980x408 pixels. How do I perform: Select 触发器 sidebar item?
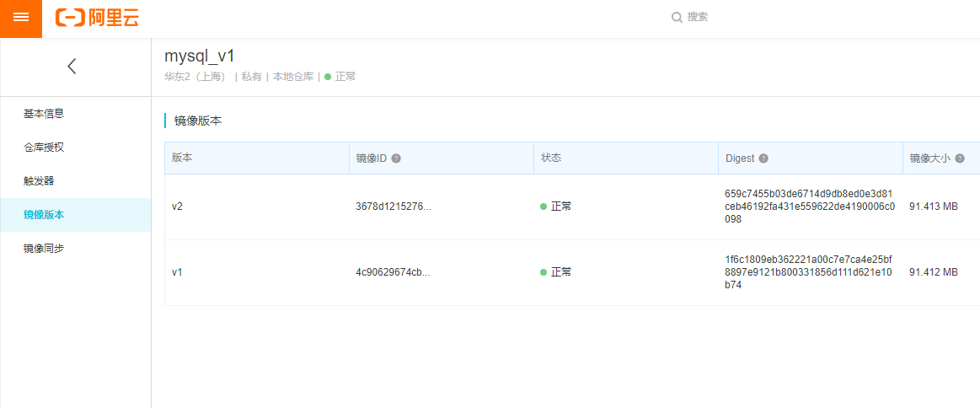[x=39, y=181]
